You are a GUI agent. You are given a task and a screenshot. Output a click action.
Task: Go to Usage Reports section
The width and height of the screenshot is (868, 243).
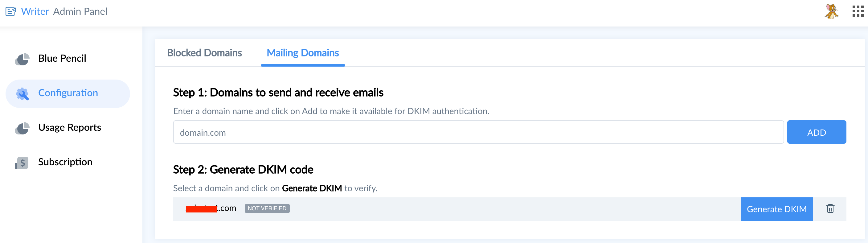pos(69,127)
